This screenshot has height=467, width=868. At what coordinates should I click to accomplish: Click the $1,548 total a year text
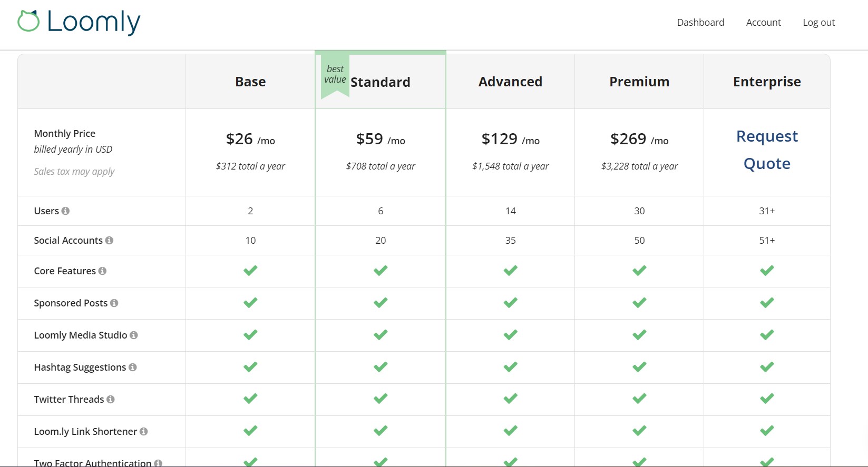510,166
